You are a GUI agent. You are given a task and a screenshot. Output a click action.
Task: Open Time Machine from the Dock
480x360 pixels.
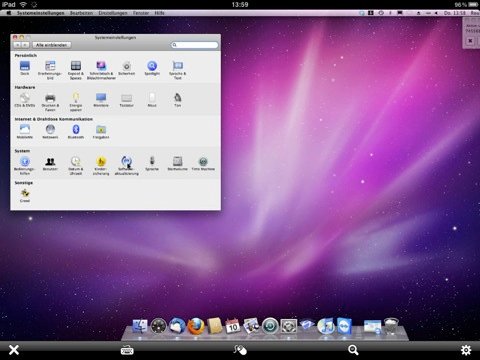tap(270, 326)
